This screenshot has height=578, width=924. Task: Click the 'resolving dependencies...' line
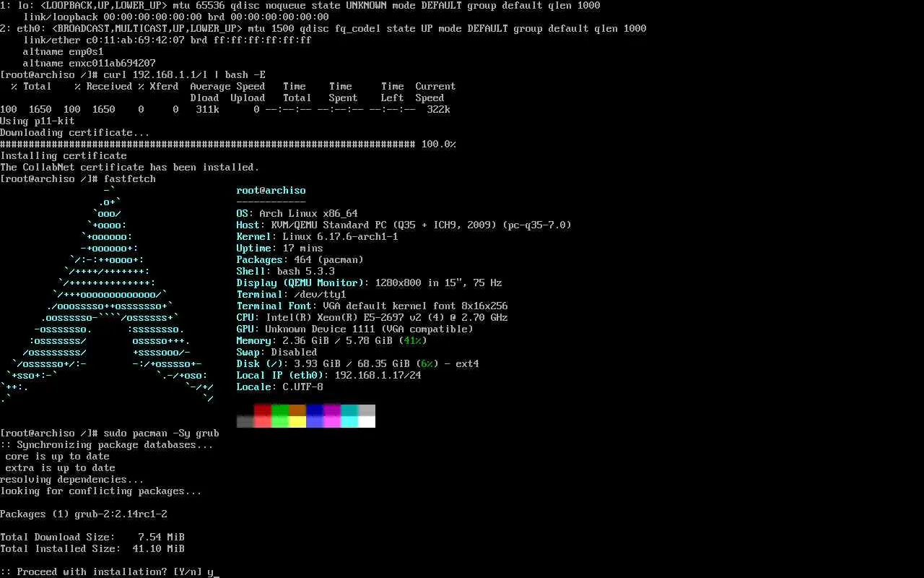[72, 480]
